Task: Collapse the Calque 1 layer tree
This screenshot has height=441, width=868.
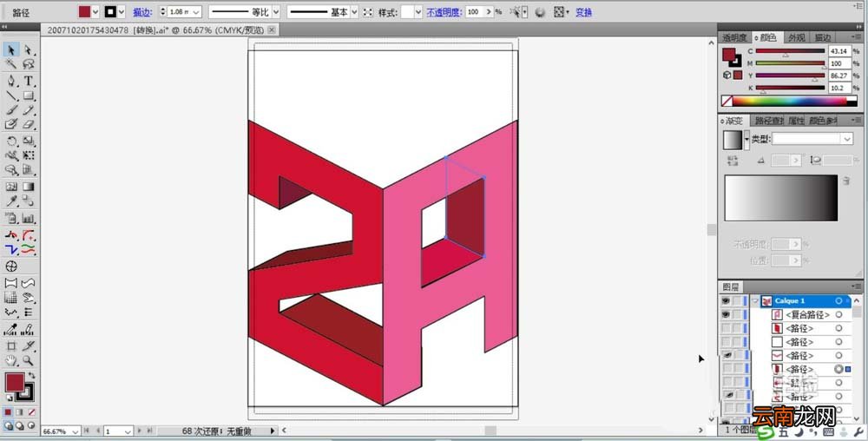Action: pyautogui.click(x=755, y=301)
